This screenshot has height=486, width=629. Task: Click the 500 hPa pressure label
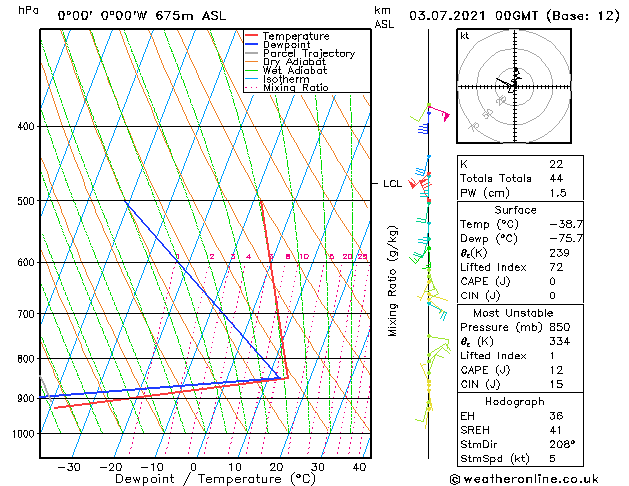tap(26, 200)
